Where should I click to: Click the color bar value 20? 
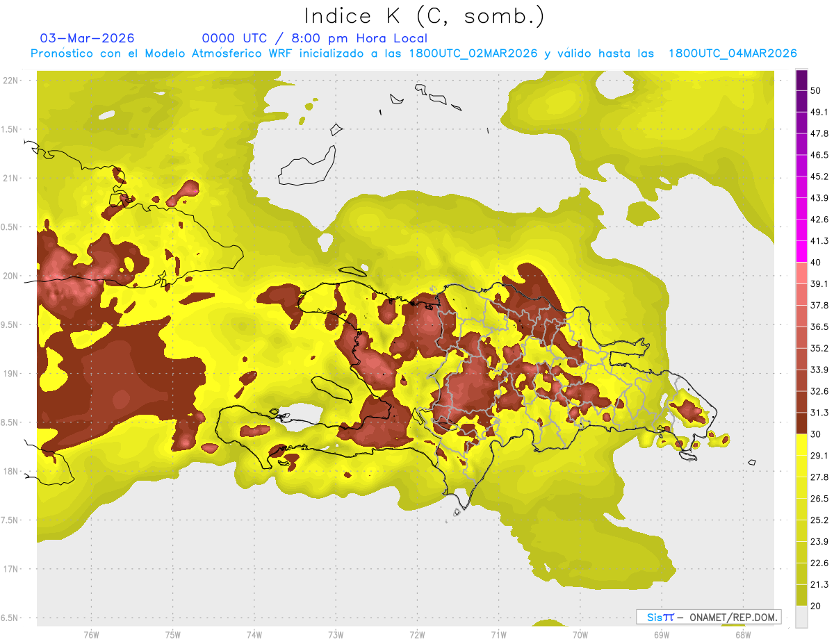coord(816,606)
